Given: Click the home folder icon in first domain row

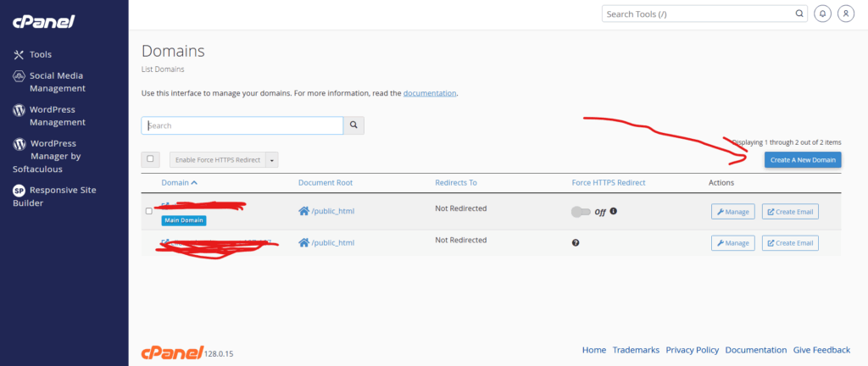Looking at the screenshot, I should coord(303,211).
